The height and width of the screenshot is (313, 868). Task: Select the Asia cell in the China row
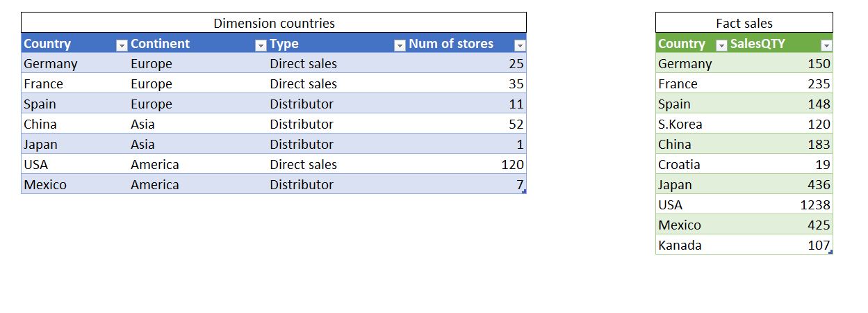(197, 124)
